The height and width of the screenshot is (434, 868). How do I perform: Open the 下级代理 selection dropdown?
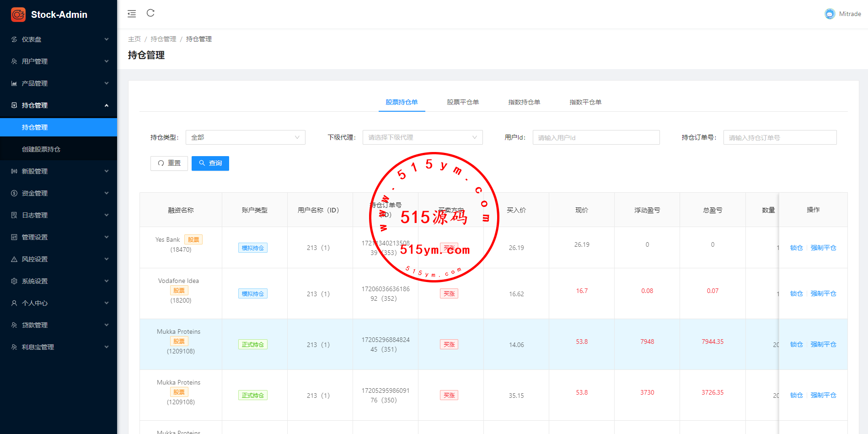tap(422, 137)
